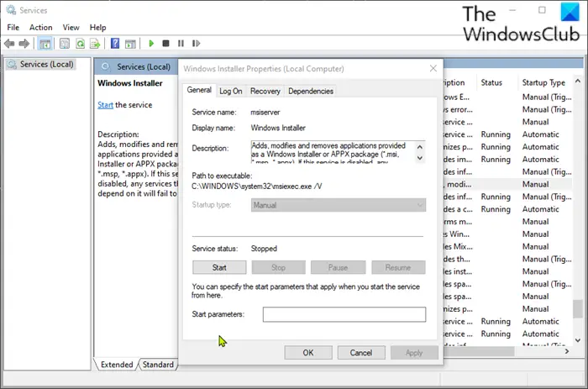Click OK to confirm properties

(x=308, y=353)
